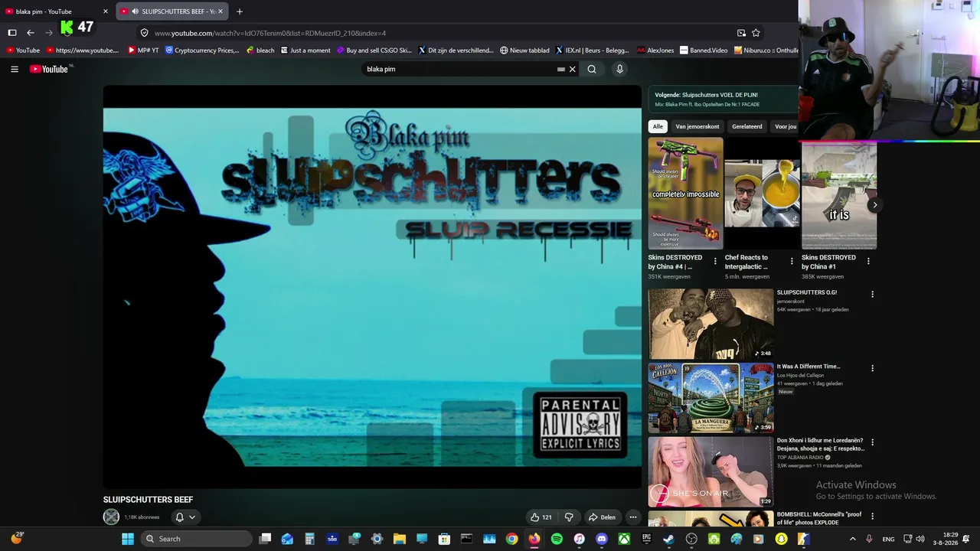Clear the 'blaka pim' search text
The height and width of the screenshot is (551, 980).
click(x=572, y=69)
